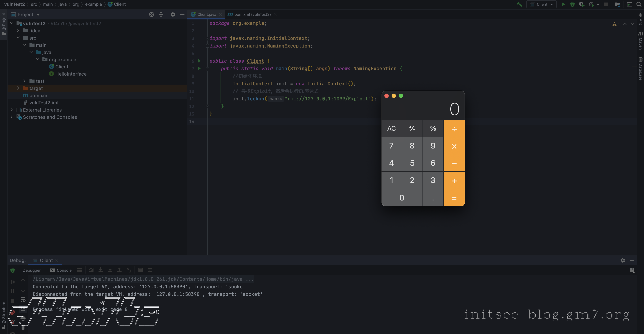
Task: Click Search Everywhere magnifier icon
Action: (x=639, y=4)
